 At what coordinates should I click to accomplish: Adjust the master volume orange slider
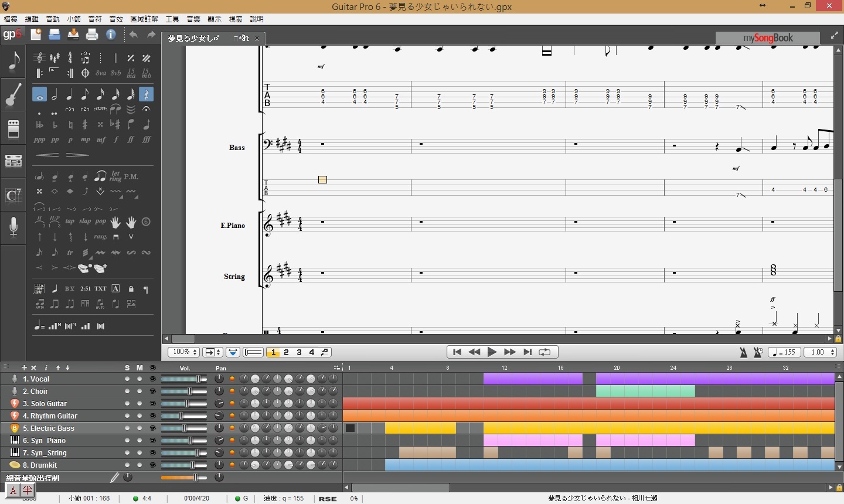(184, 478)
